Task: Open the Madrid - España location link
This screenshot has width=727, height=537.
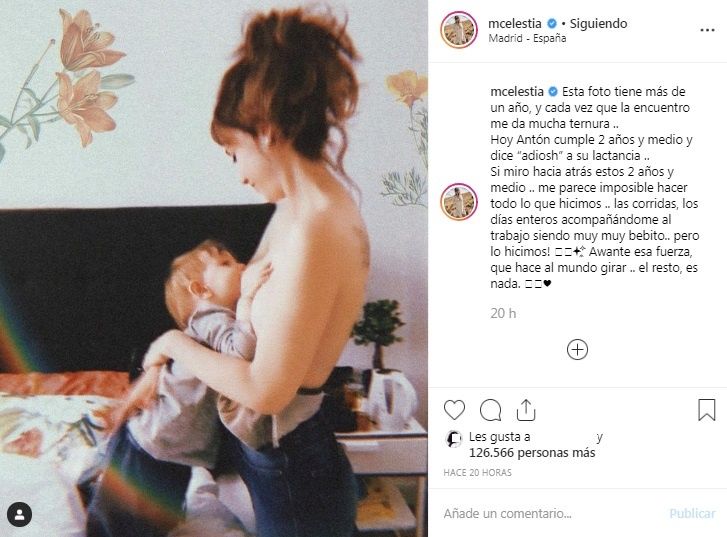Action: tap(527, 38)
